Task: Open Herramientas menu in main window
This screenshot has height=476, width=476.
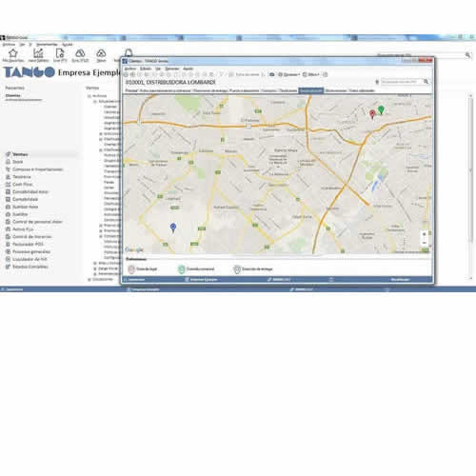Action: [47, 45]
